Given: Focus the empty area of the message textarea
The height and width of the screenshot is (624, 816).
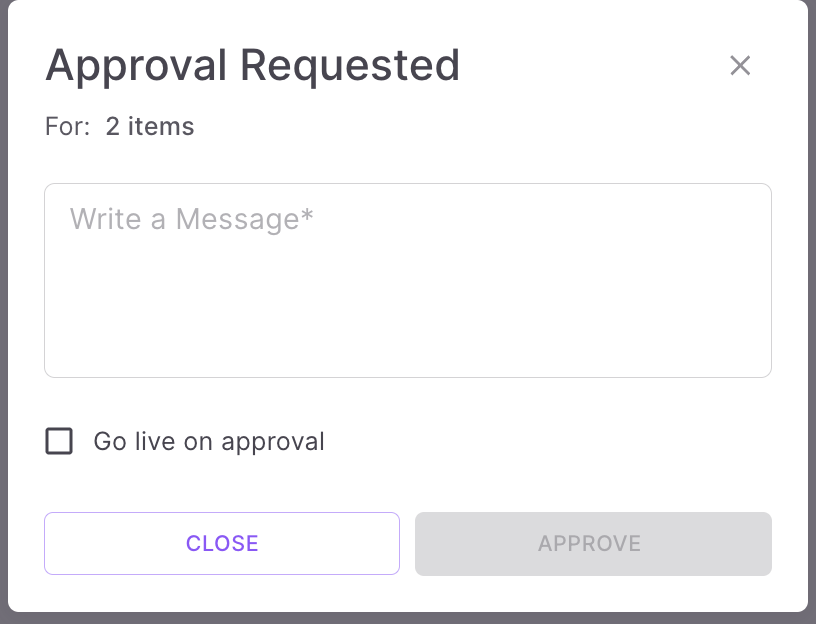Looking at the screenshot, I should point(500,300).
